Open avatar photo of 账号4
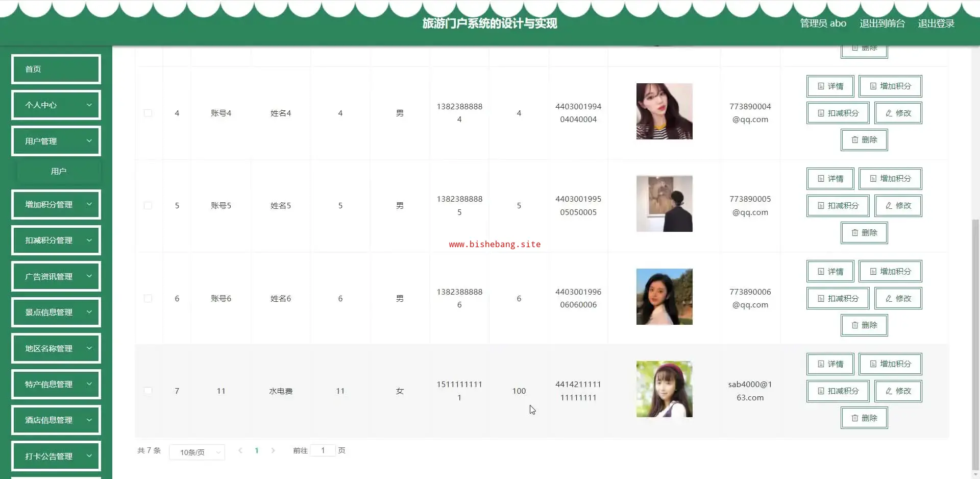 tap(664, 111)
